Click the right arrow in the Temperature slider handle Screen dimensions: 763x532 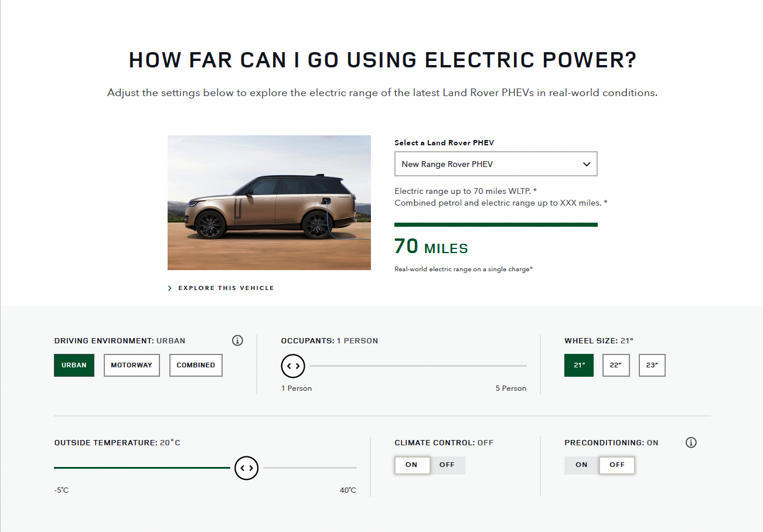[x=250, y=468]
